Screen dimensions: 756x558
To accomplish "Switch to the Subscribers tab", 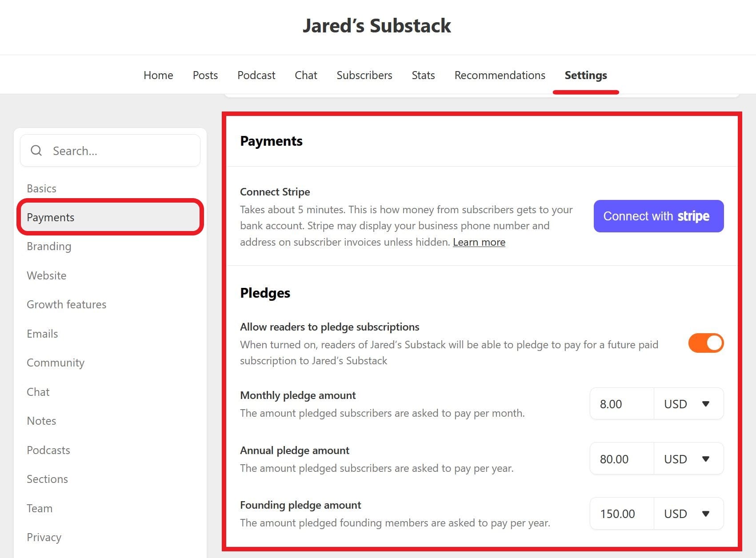I will point(364,75).
